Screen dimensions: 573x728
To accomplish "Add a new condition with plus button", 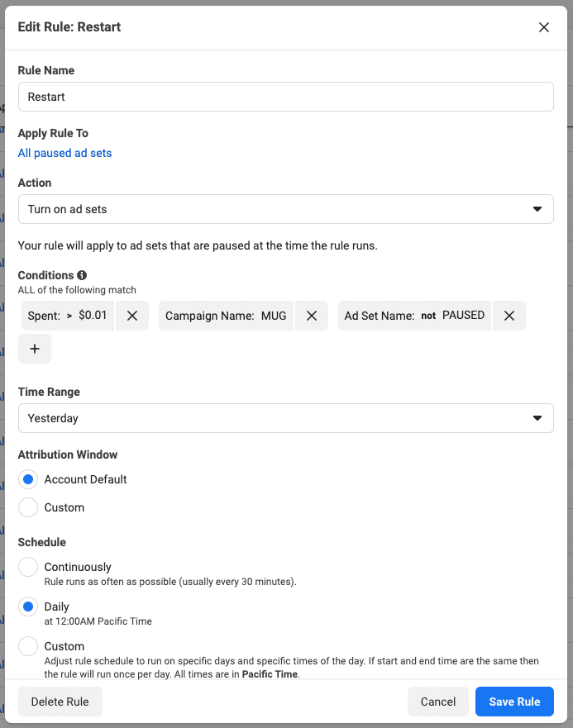I will pyautogui.click(x=35, y=349).
